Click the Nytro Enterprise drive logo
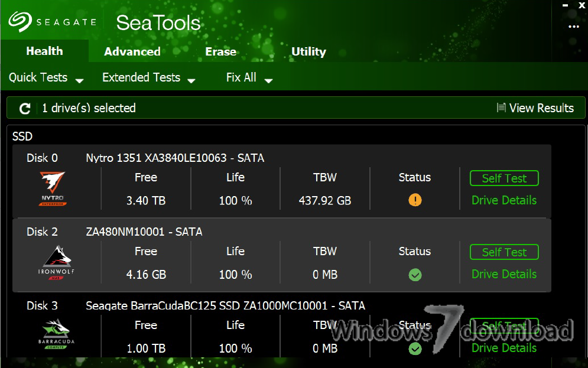 53,189
